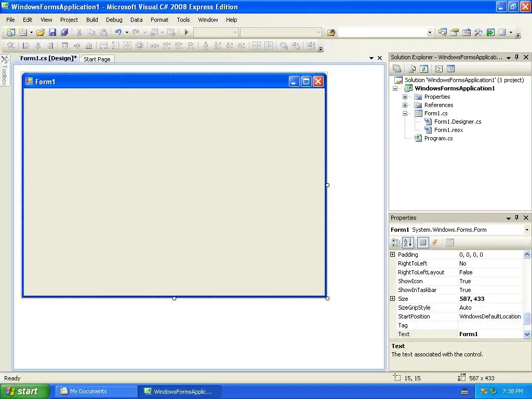Open the Format menu

tap(159, 20)
